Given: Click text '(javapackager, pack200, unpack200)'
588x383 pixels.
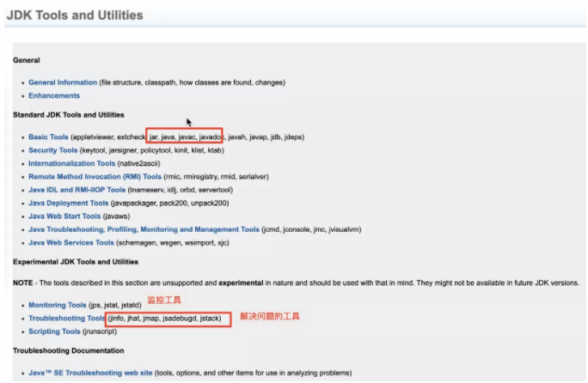Looking at the screenshot, I should coord(169,204).
